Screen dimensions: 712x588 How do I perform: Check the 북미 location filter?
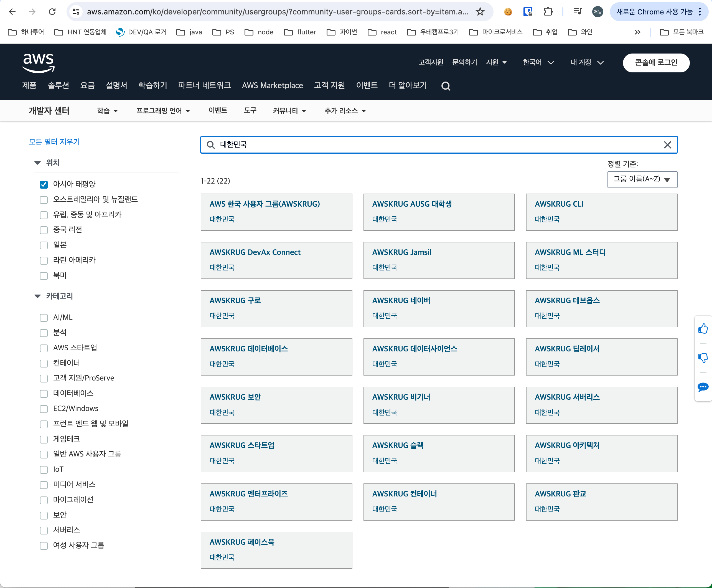coord(44,276)
